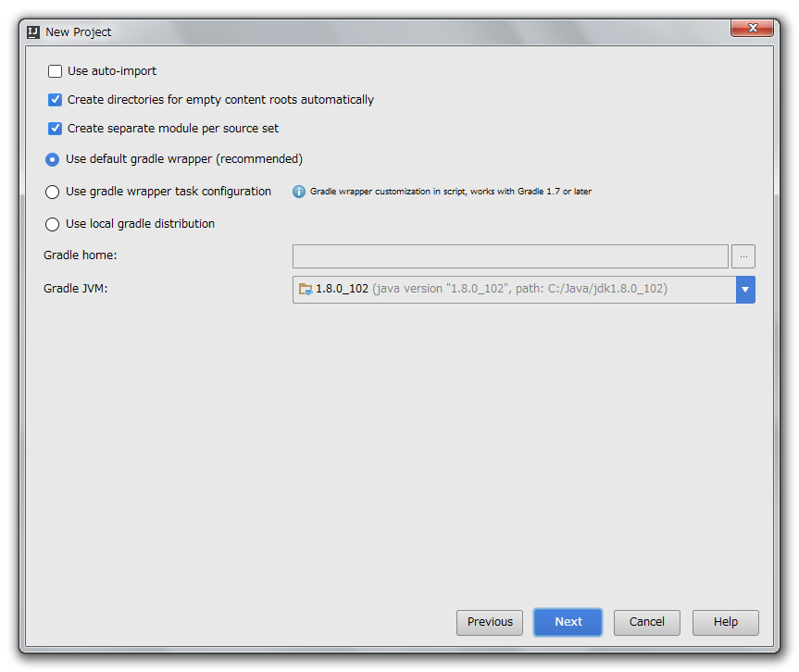The height and width of the screenshot is (672, 799).
Task: Toggle Create separate module per source set
Action: tap(55, 129)
